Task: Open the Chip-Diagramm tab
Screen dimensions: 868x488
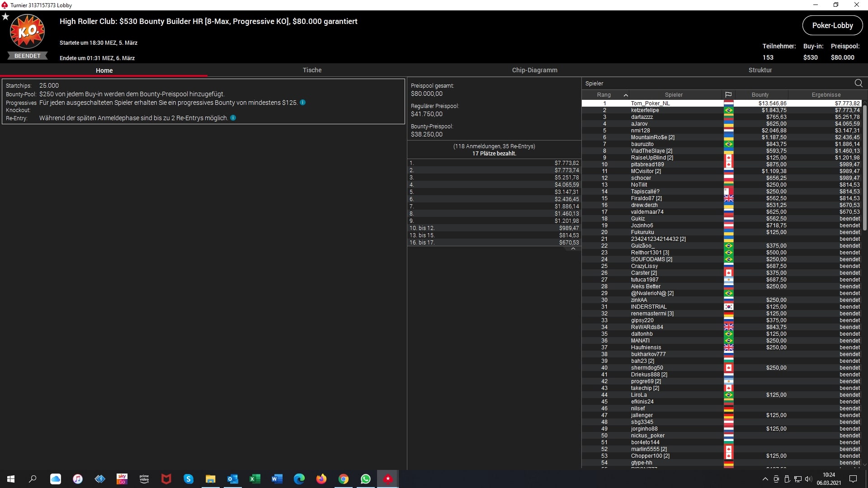Action: (534, 70)
